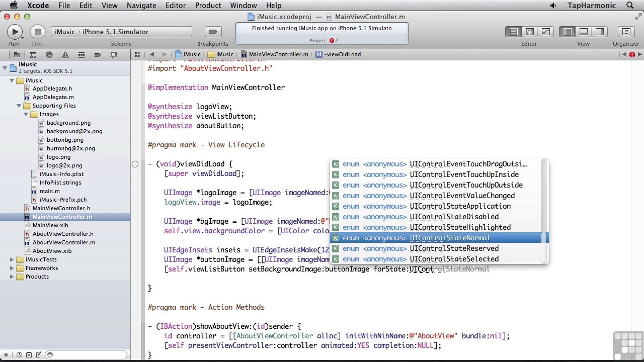644x362 pixels.
Task: Click the project error count in activity viewer
Action: 334,40
